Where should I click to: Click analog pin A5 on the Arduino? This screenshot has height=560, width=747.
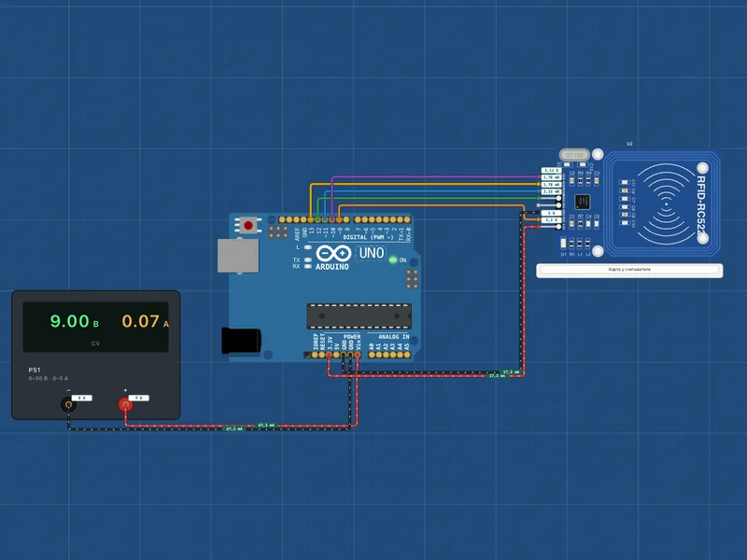click(x=406, y=355)
